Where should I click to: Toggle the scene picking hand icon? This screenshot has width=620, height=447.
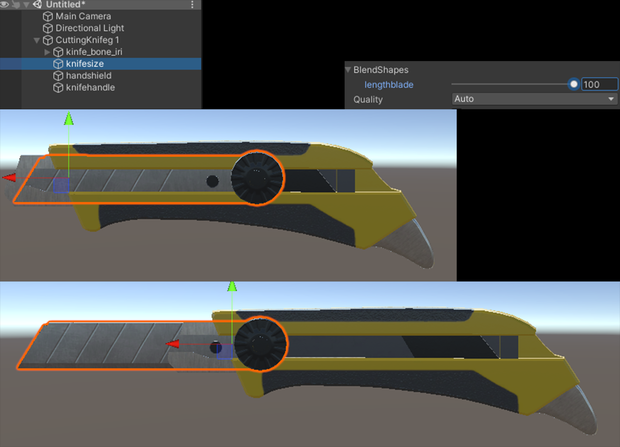pos(16,4)
